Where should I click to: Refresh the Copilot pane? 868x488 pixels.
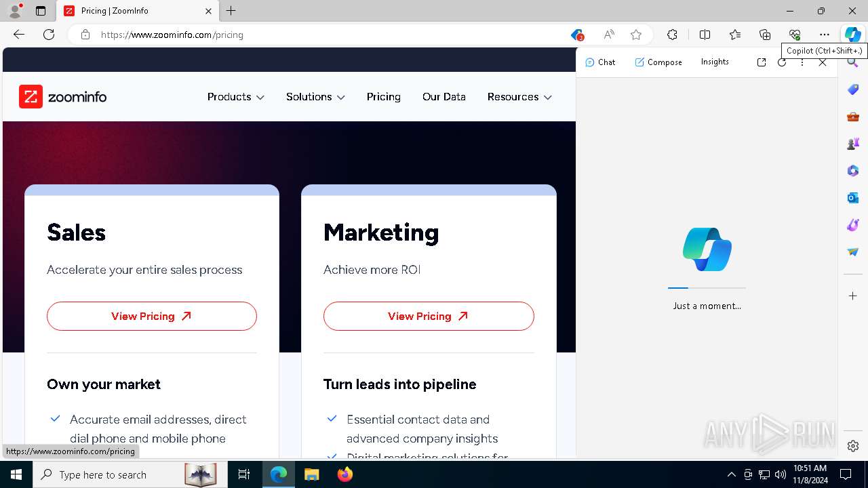pos(782,62)
